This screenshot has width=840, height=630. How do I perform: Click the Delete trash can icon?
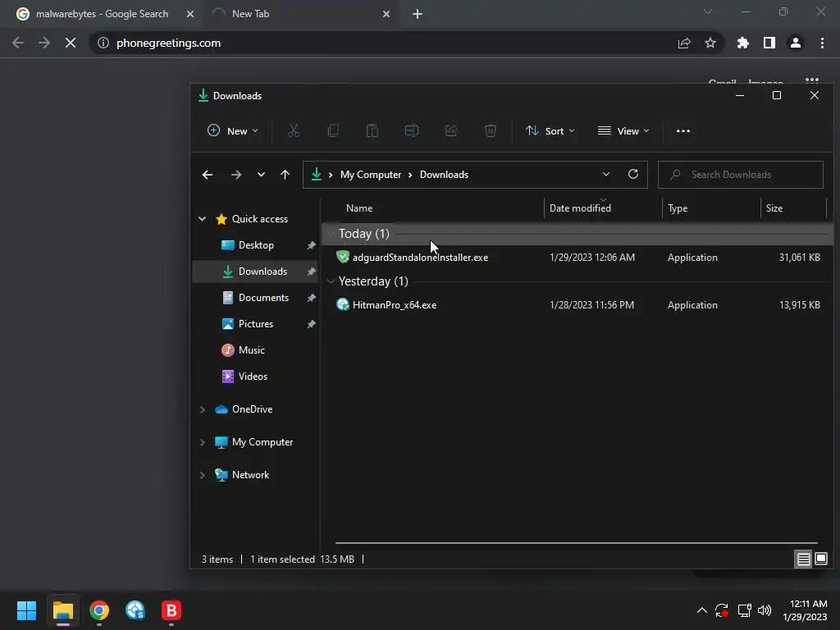click(491, 130)
